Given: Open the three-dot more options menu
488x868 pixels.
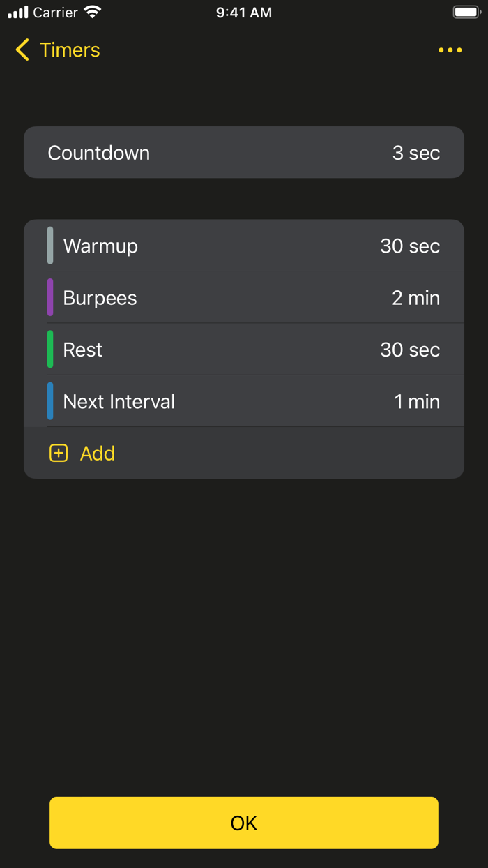Looking at the screenshot, I should (x=450, y=50).
